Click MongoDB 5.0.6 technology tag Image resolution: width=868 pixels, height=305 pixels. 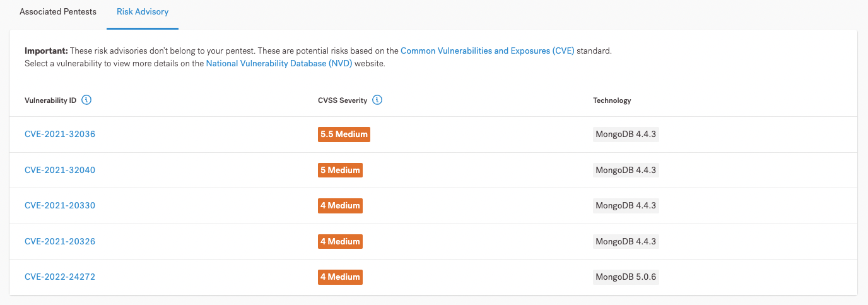click(x=626, y=277)
